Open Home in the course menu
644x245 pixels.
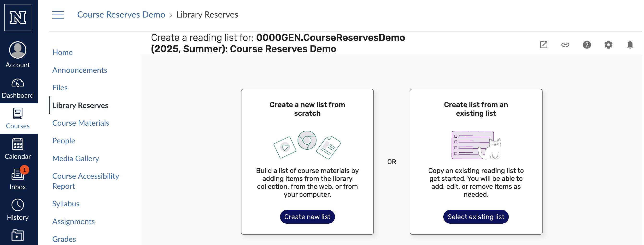pos(63,52)
